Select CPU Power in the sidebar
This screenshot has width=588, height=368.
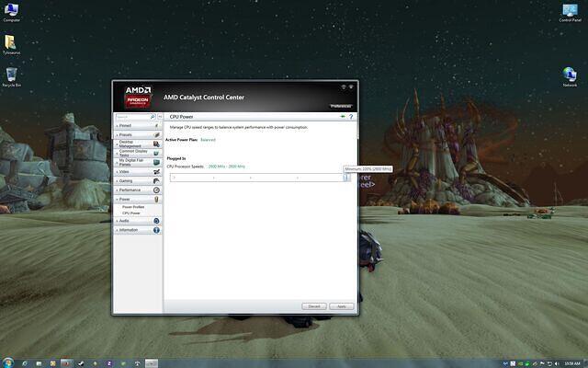point(130,213)
